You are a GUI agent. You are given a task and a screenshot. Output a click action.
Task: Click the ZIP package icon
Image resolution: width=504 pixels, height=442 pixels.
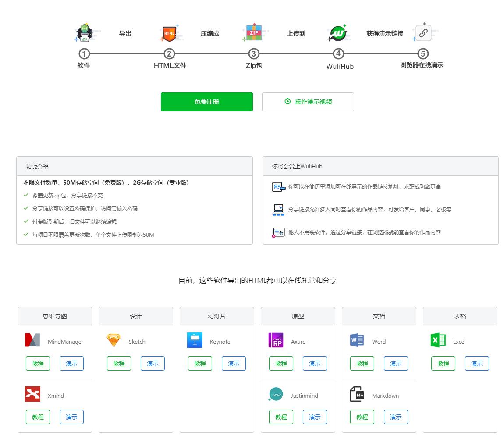click(x=254, y=32)
